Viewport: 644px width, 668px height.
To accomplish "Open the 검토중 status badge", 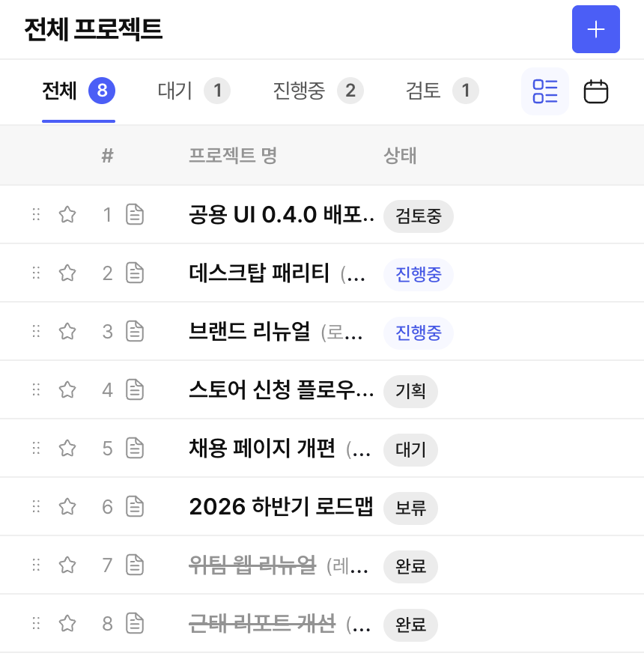I will pos(419,216).
